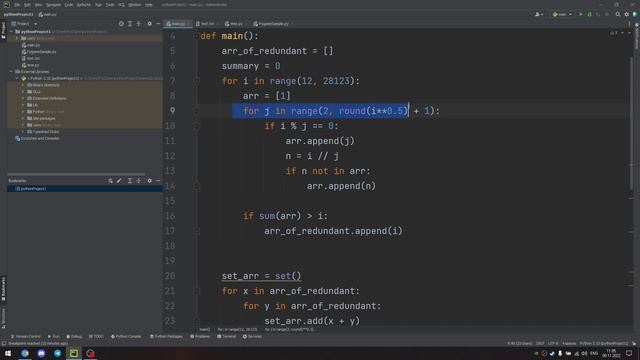Open the Help menu

coord(149,5)
